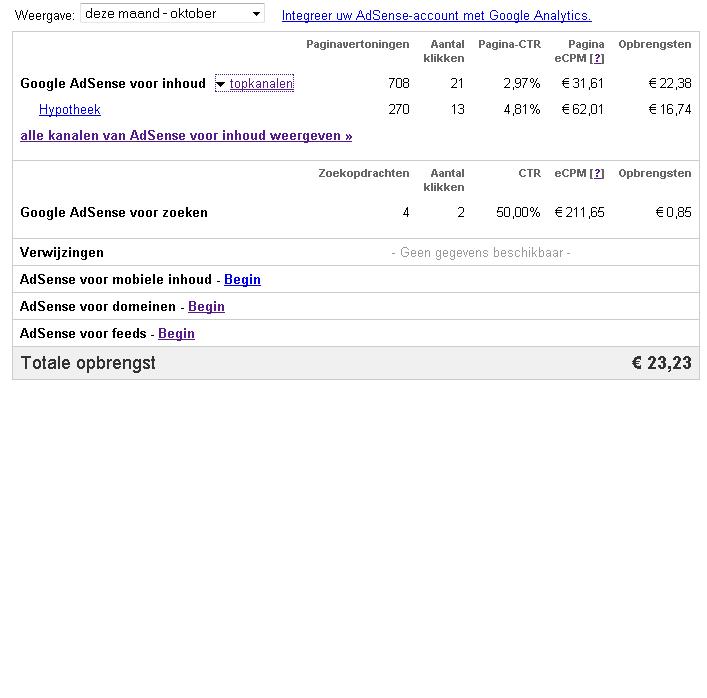Click the Weergave label

45,16
